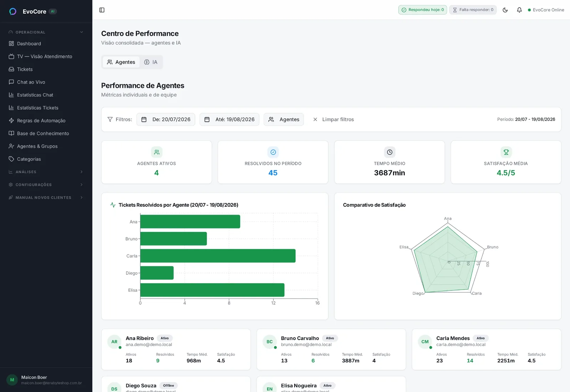
Task: Open the Agentes filter dropdown
Action: pos(284,119)
